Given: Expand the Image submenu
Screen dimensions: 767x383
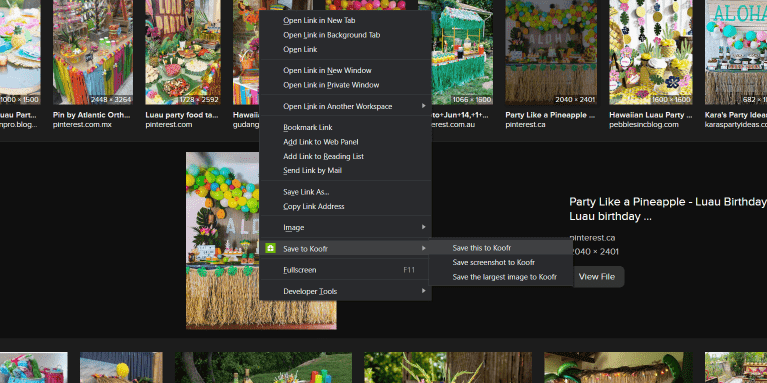Looking at the screenshot, I should click(345, 227).
